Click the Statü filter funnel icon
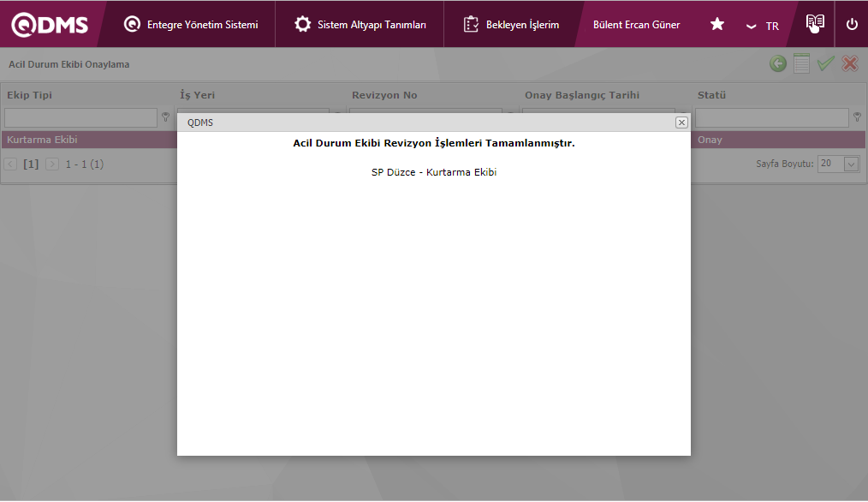Image resolution: width=868 pixels, height=502 pixels. click(857, 117)
